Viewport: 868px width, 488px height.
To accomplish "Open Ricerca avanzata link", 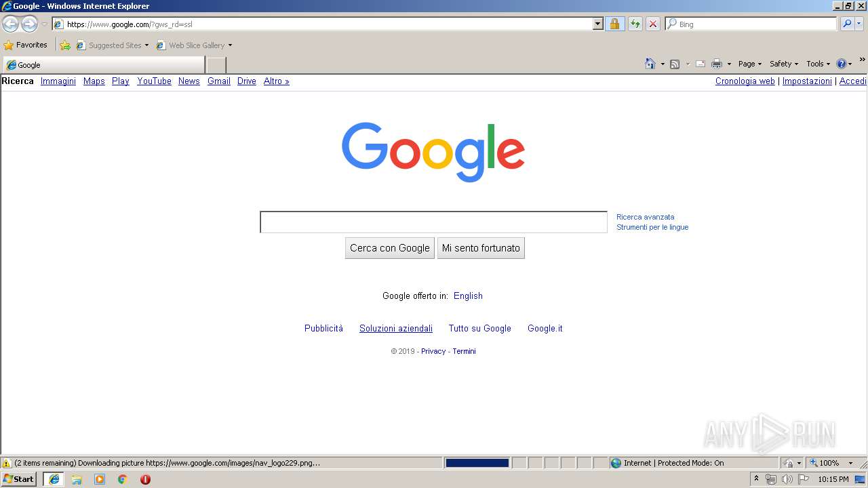I will click(x=646, y=217).
